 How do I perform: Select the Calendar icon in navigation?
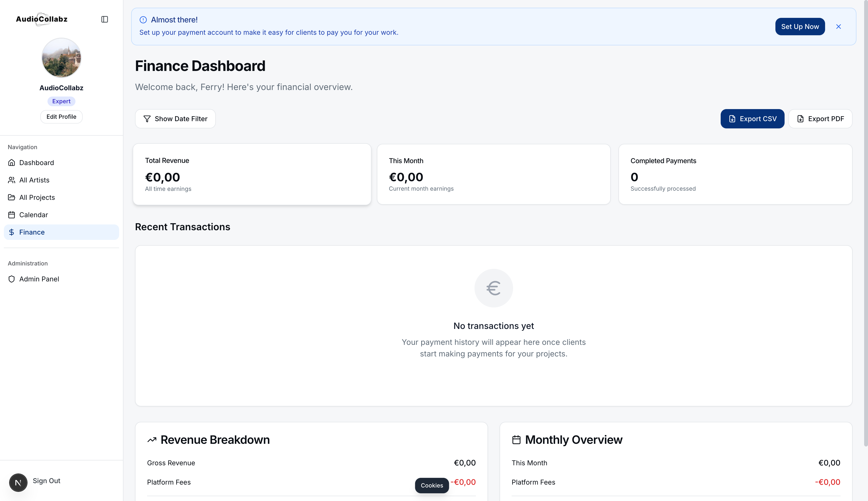[x=12, y=215]
